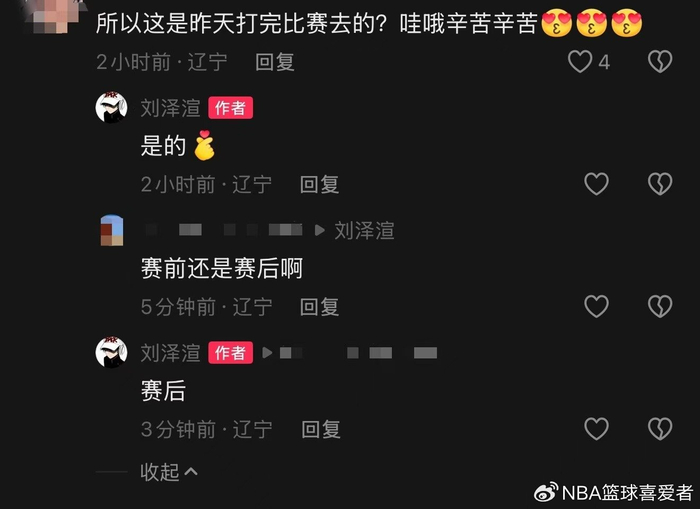Reply to the top comment from 2小时前

pos(275,62)
